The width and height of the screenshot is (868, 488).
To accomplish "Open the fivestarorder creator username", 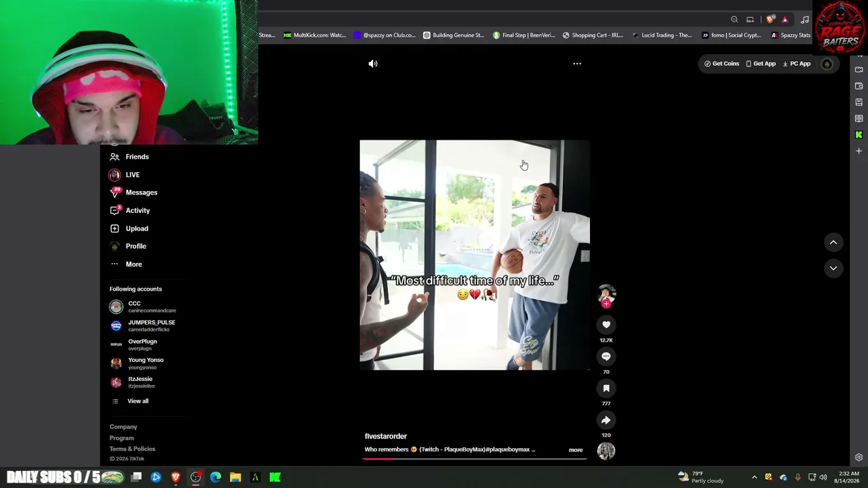I will [x=386, y=436].
